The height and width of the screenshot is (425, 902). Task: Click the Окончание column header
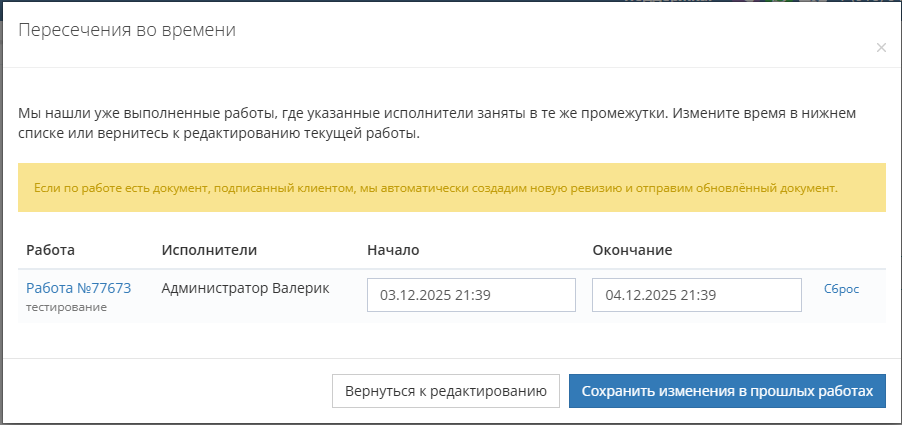(x=632, y=249)
